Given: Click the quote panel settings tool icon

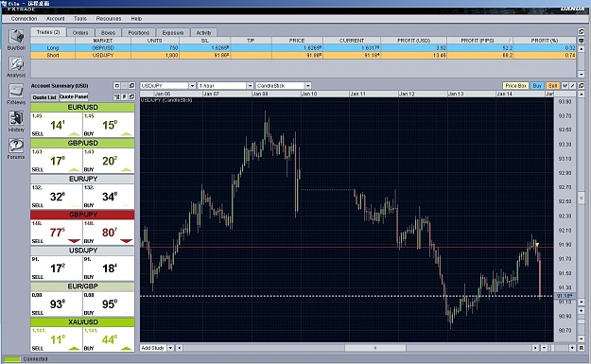Looking at the screenshot, I should click(x=117, y=96).
